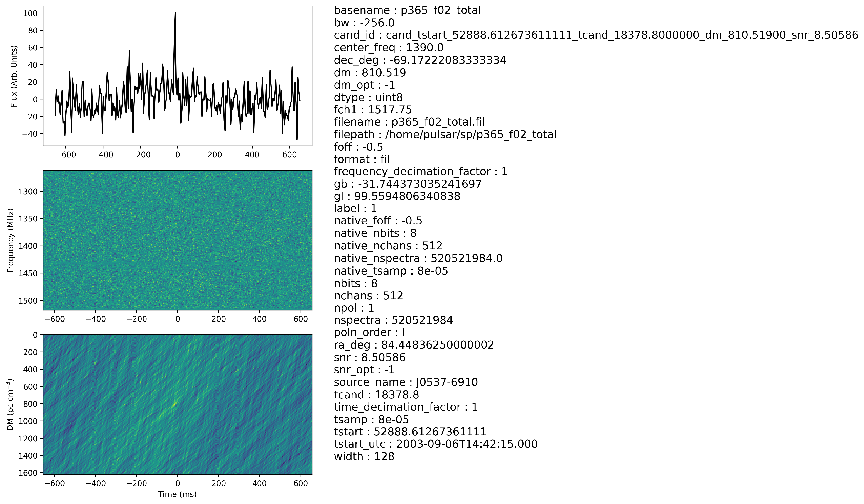Click the 'Flux (Arb. Units)' axis label
This screenshot has height=504, width=864.
coord(14,76)
